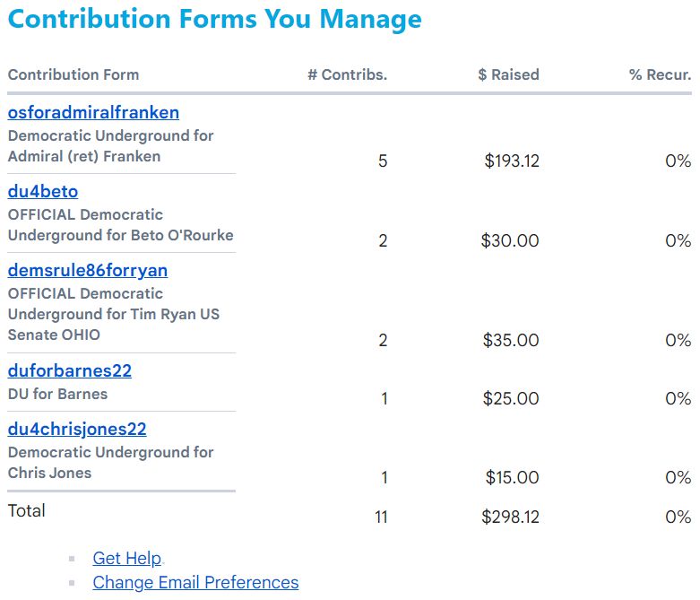
Task: Open demsrule86forryan contribution form link
Action: [88, 271]
